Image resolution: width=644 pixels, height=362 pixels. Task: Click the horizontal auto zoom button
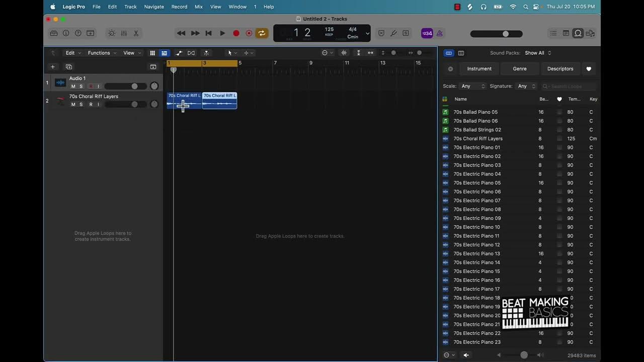[371, 53]
